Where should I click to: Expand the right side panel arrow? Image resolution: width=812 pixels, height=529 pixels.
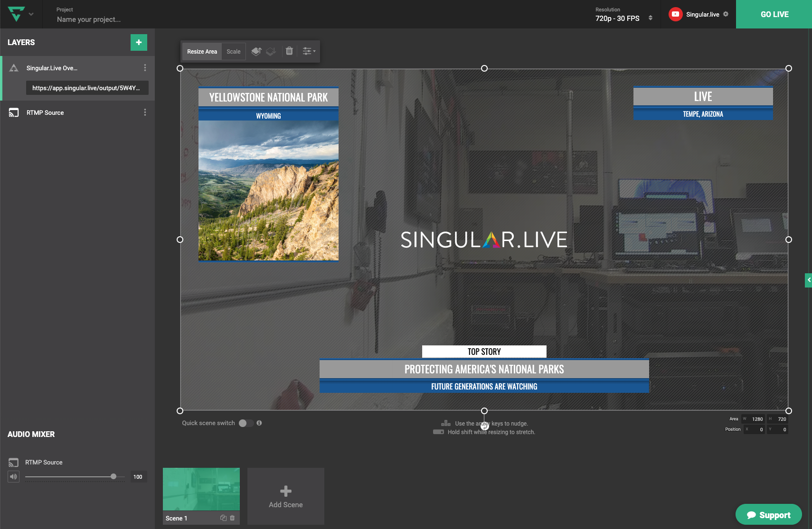(809, 280)
